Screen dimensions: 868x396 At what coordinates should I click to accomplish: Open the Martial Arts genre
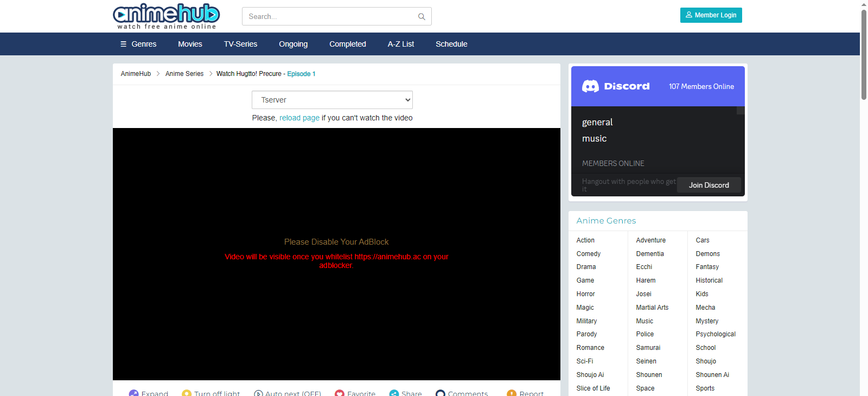652,308
